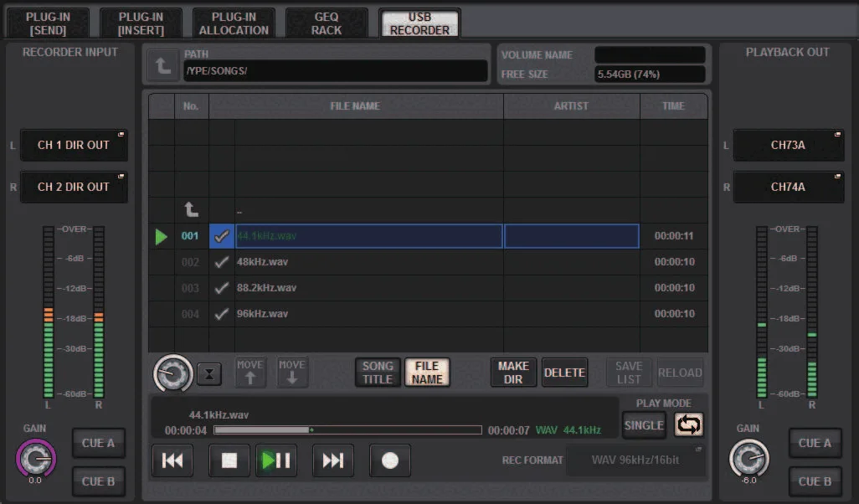Click SAVE LIST button
Image resolution: width=859 pixels, height=504 pixels.
point(629,373)
